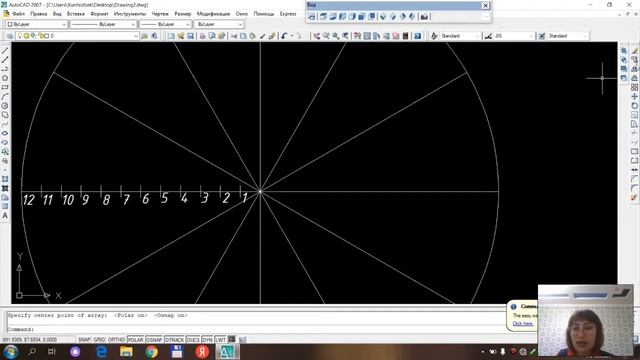Select the Line tool in the draw toolbar
The image size is (640, 360).
coord(5,51)
